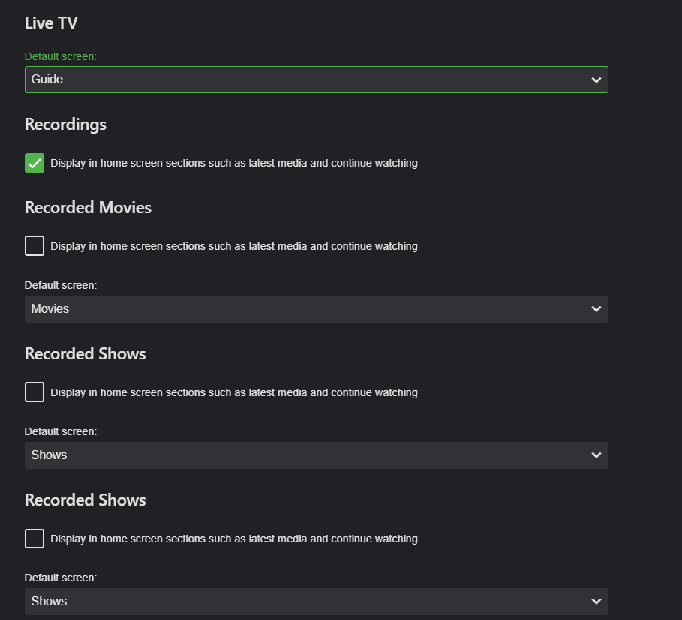Click the Recorded Movies section heading

point(88,207)
